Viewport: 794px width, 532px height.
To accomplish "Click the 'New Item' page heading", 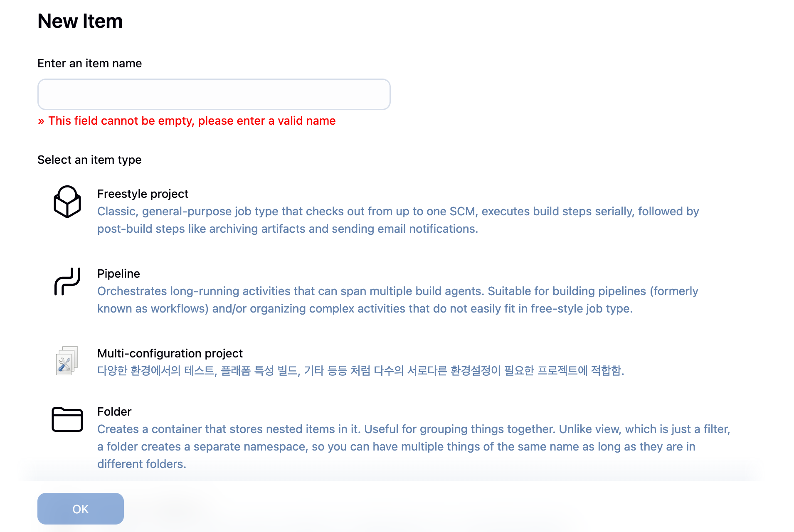I will click(x=80, y=21).
